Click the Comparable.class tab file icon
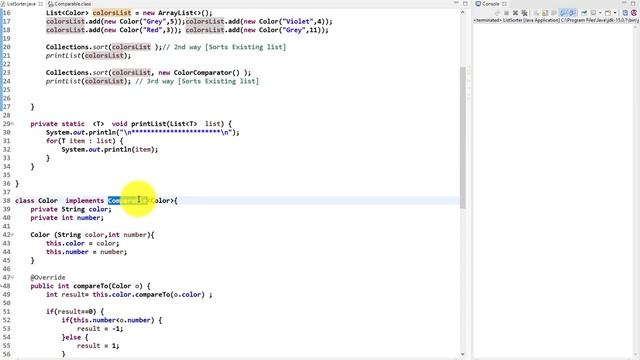 click(x=51, y=4)
